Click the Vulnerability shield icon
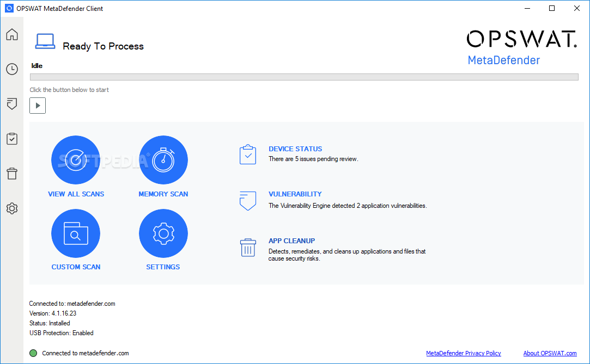 [x=248, y=201]
